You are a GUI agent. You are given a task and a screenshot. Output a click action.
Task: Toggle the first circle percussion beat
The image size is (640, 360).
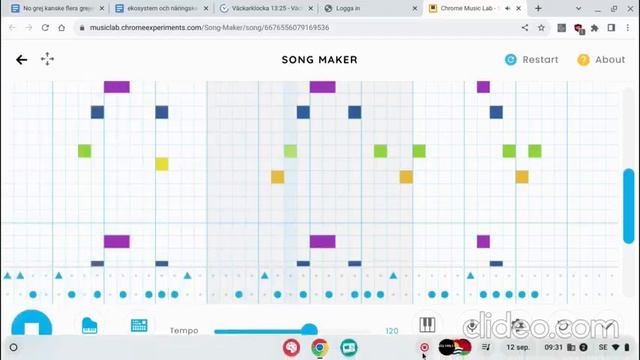click(33, 294)
